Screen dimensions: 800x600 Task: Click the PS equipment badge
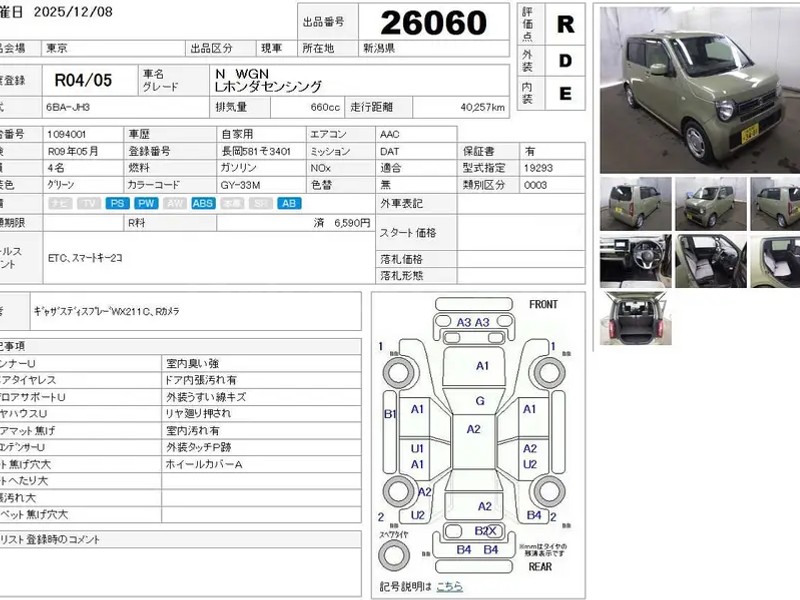117,203
